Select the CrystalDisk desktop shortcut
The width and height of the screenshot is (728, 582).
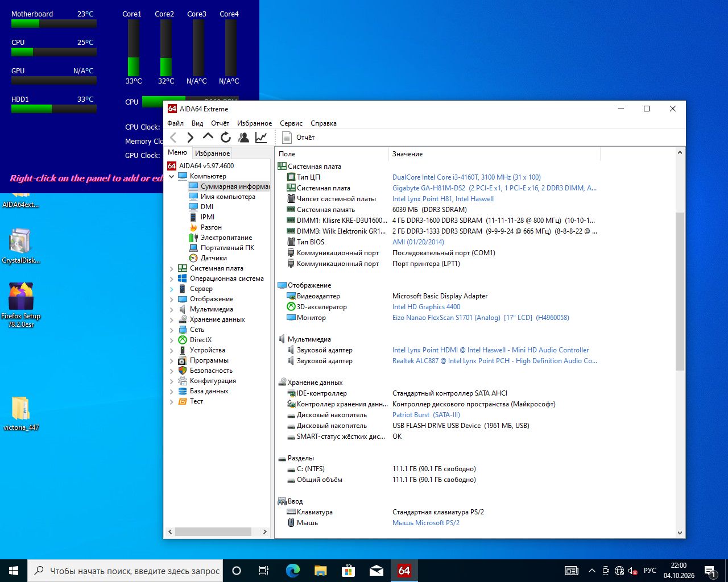coord(21,247)
